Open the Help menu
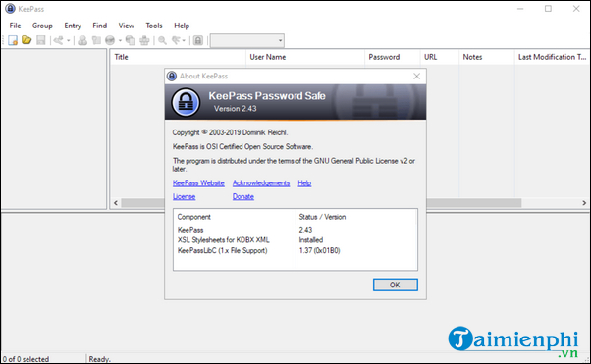The width and height of the screenshot is (591, 364). coord(182,26)
